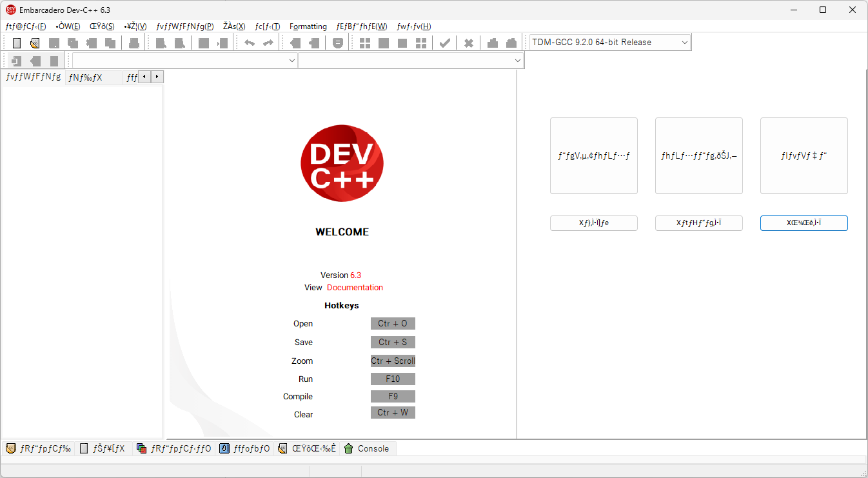Click the Undo arrow toolbar icon
This screenshot has height=478, width=868.
249,42
